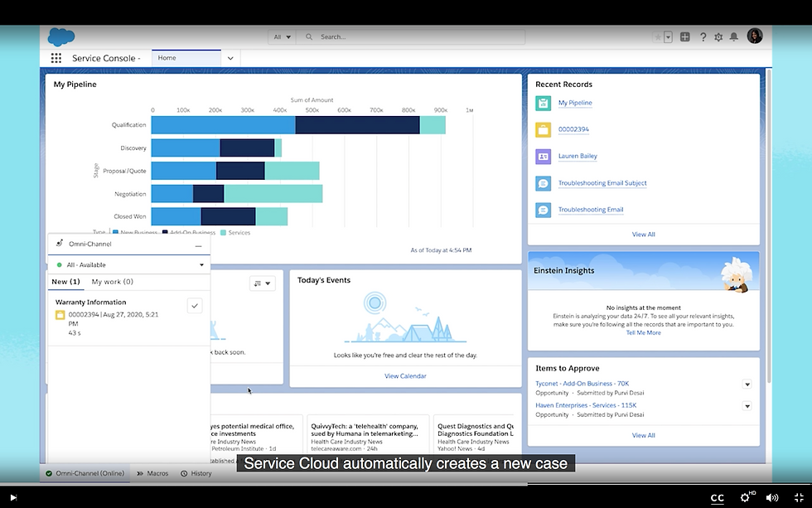This screenshot has height=508, width=812.
Task: Click the Negotiation teal Services bar segment
Action: tap(273, 194)
